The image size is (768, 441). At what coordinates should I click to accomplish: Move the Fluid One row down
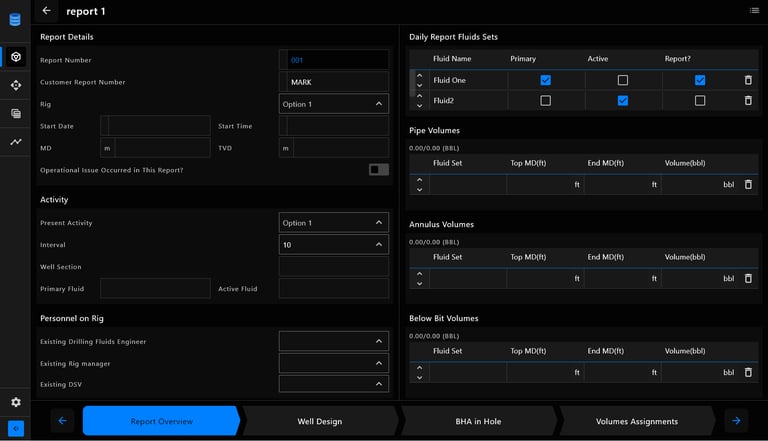tap(419, 85)
